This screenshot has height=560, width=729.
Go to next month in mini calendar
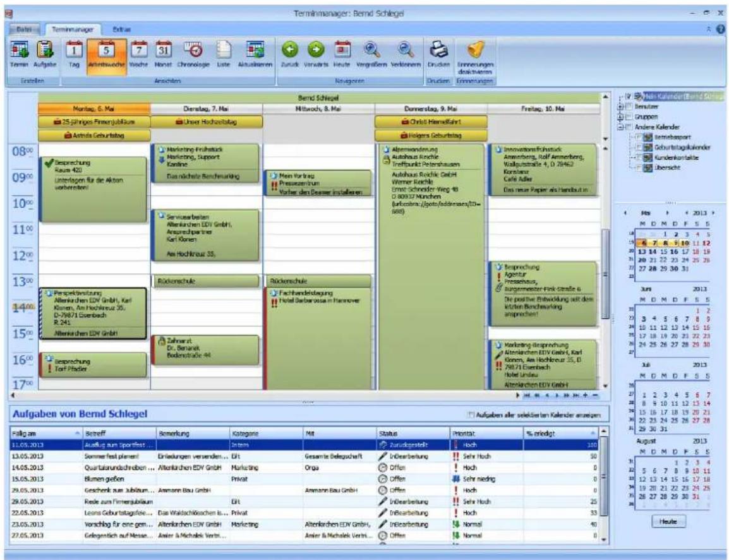[x=666, y=213]
